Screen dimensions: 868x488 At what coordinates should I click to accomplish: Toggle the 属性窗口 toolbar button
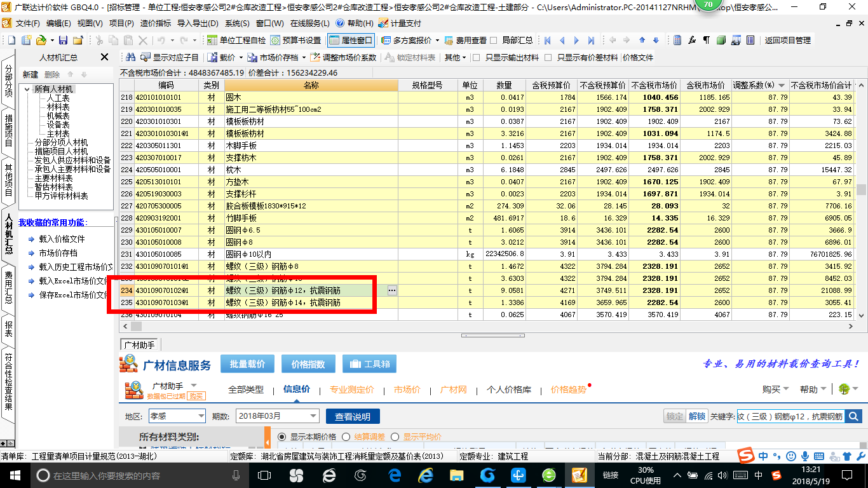pyautogui.click(x=351, y=40)
